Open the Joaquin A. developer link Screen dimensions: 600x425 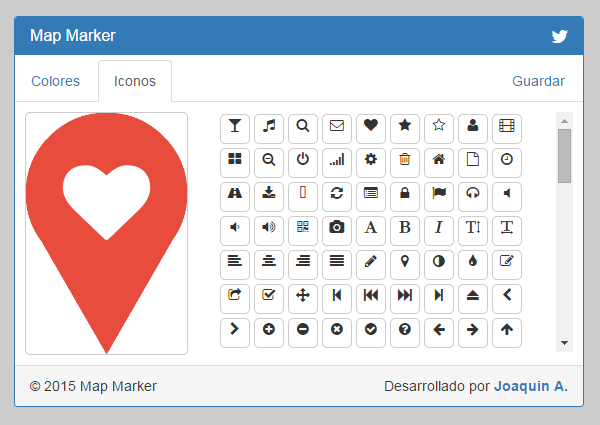(x=531, y=386)
